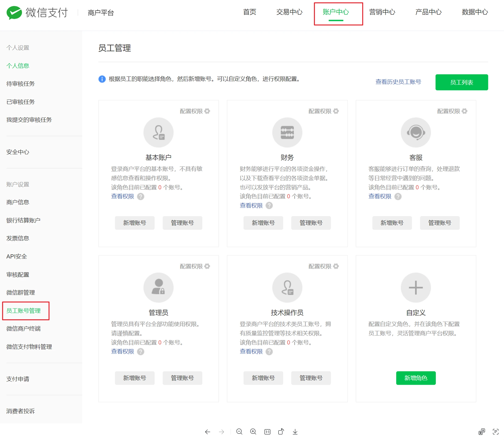Click help icon beside 财务 查看权限
504x440 pixels.
coord(269,205)
